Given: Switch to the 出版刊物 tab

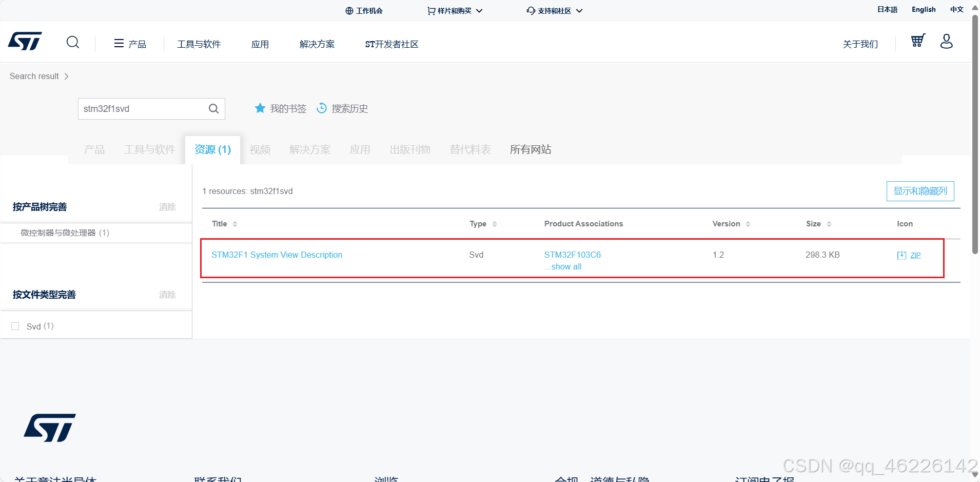Looking at the screenshot, I should [410, 149].
